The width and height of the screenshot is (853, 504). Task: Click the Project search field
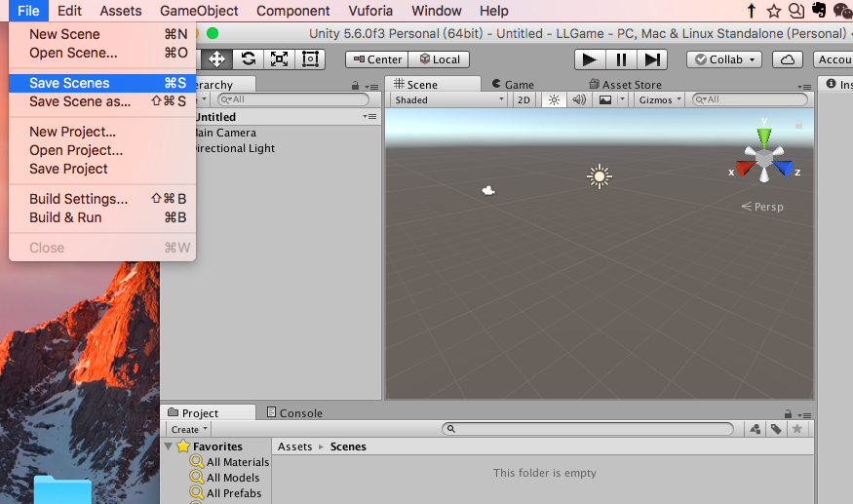[588, 429]
